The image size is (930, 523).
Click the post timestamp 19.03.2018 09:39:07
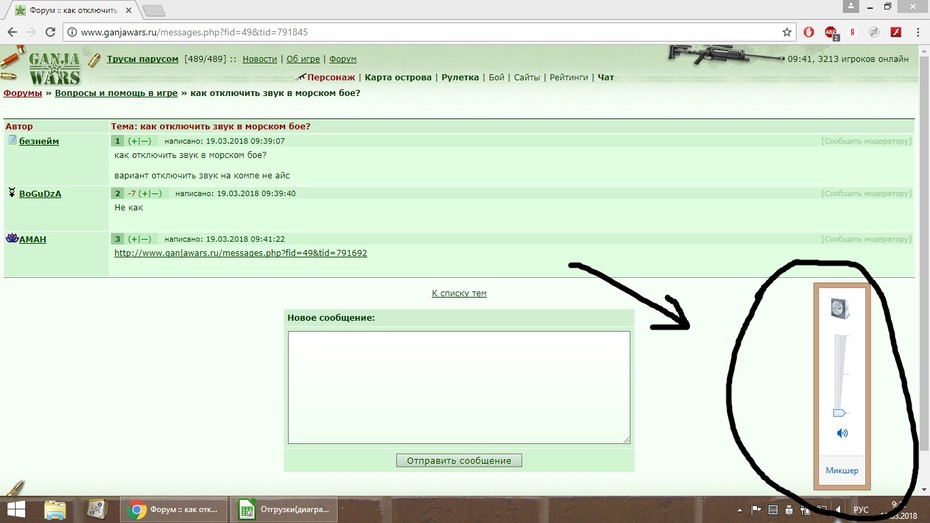pos(245,141)
